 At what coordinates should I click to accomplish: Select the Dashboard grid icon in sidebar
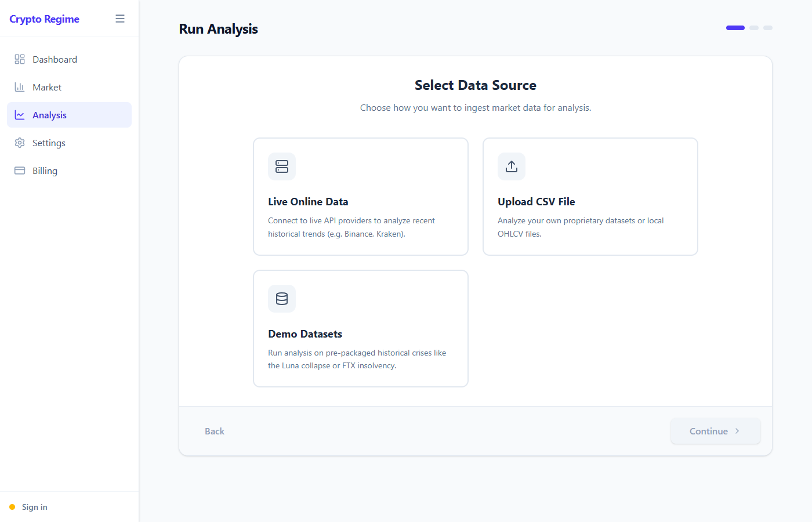point(19,59)
